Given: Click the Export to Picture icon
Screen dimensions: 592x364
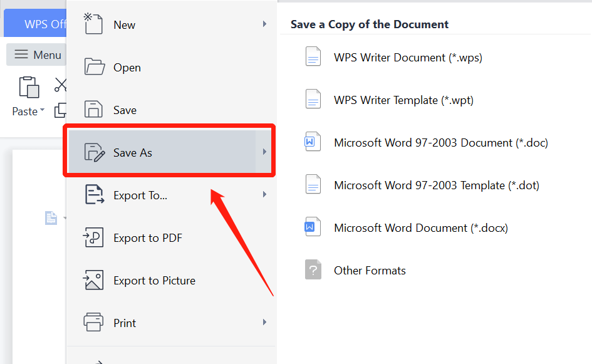Looking at the screenshot, I should coord(93,280).
